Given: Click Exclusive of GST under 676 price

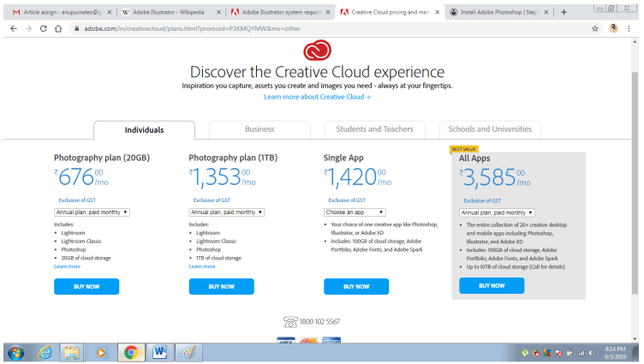Looking at the screenshot, I should (77, 200).
